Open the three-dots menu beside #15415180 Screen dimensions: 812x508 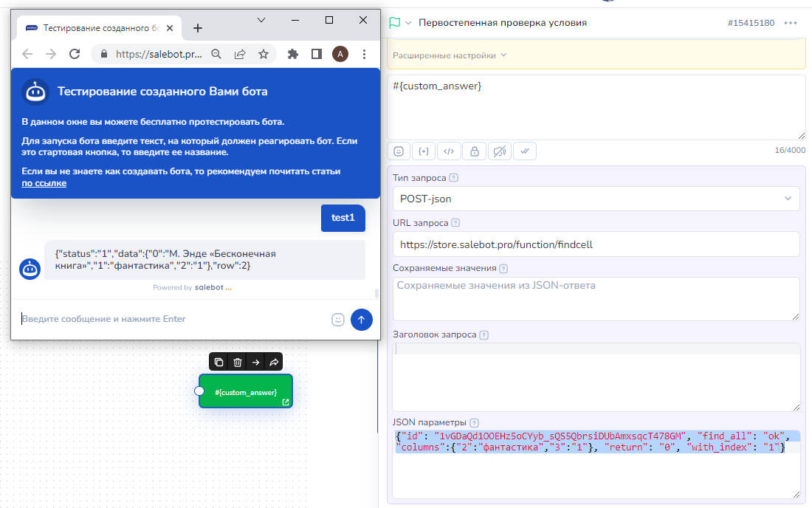[x=791, y=23]
